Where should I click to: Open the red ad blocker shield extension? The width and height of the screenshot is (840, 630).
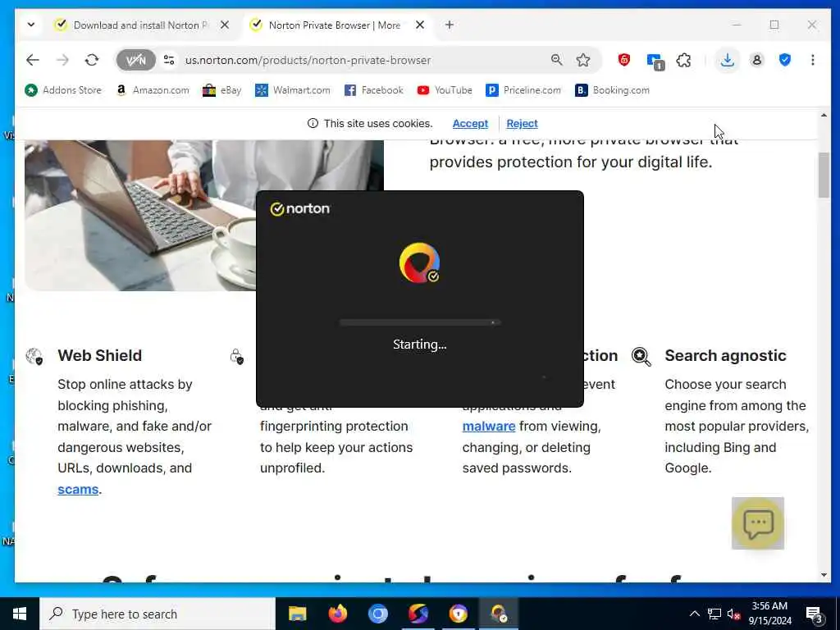[x=624, y=60]
